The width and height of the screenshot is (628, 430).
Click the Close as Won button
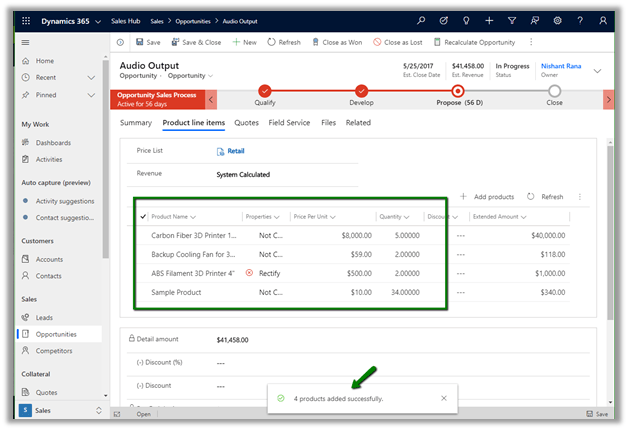click(x=340, y=42)
